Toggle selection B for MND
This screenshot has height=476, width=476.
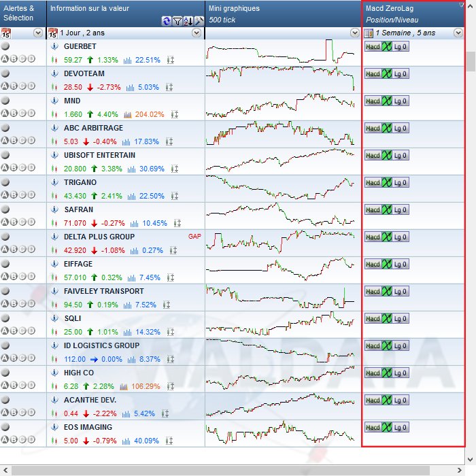[x=14, y=114]
